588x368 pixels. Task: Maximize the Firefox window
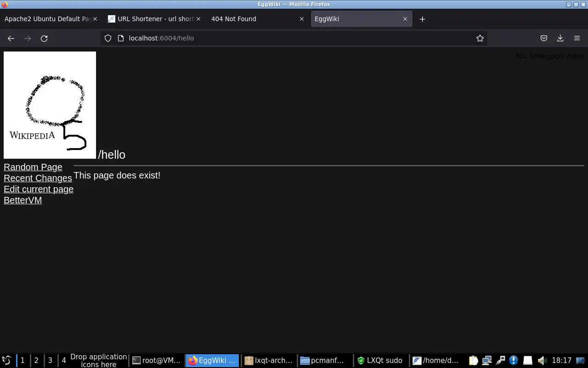576,4
